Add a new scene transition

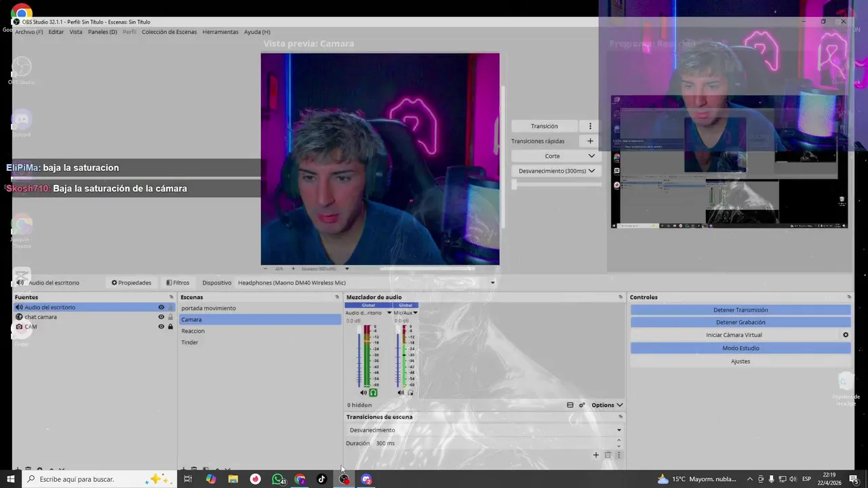(596, 455)
